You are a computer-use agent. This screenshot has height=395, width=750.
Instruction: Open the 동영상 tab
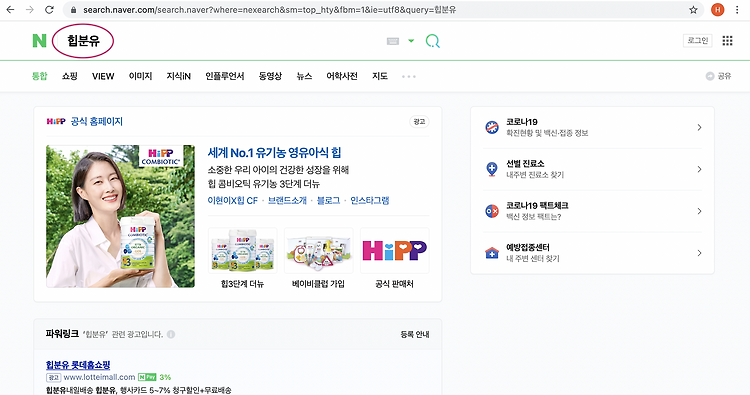point(270,76)
